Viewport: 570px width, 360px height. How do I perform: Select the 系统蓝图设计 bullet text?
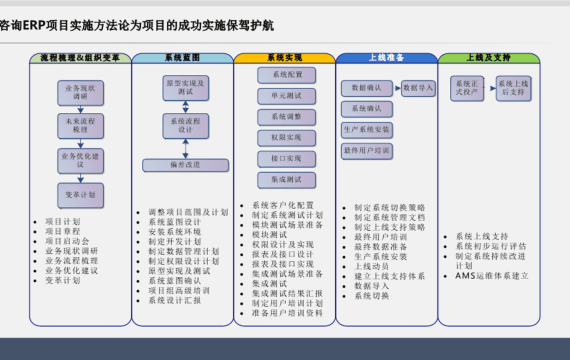[x=174, y=222]
